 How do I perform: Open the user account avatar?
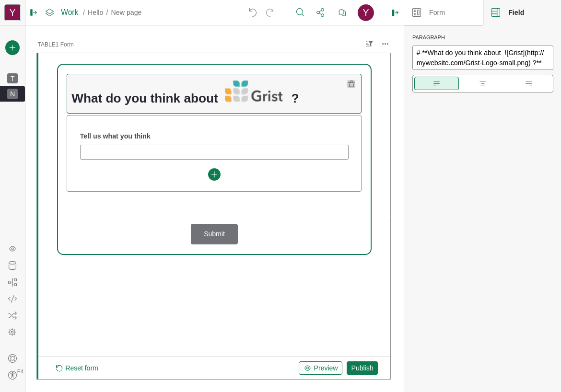[366, 12]
